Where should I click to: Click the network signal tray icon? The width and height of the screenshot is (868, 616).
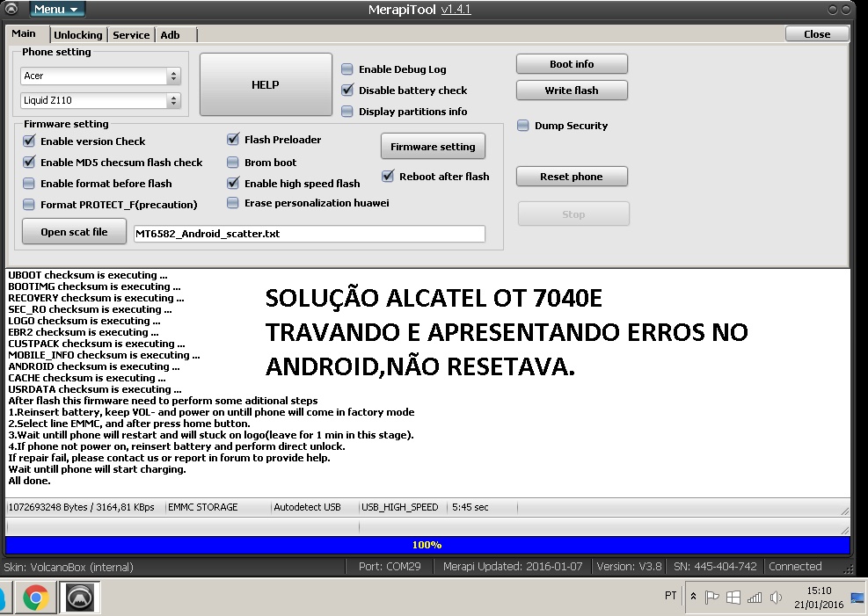click(754, 598)
